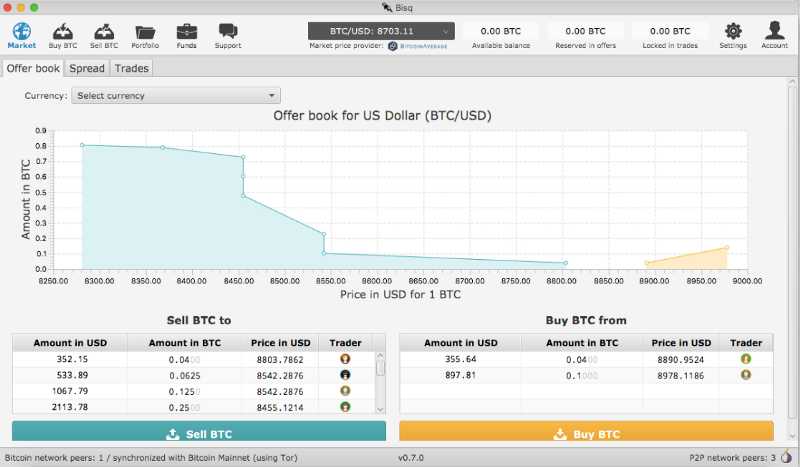Screen dimensions: 800x467
Task: Open the Buy BTC toolbar icon
Action: tap(63, 32)
